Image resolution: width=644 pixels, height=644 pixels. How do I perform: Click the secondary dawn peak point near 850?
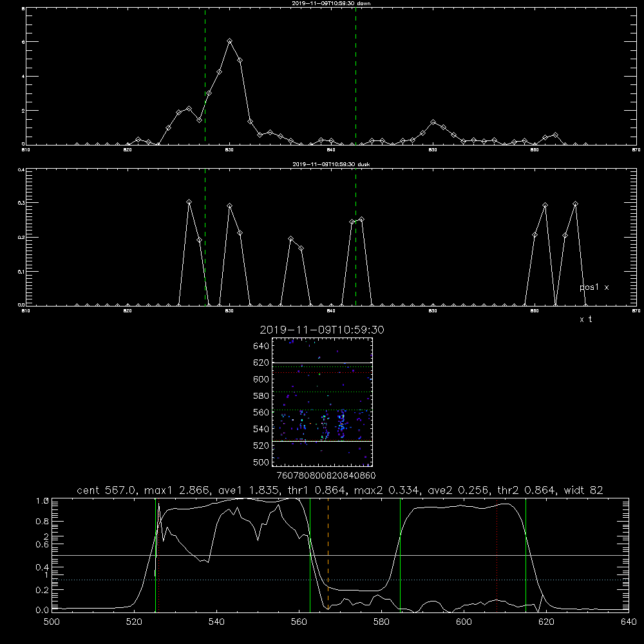[x=433, y=122]
